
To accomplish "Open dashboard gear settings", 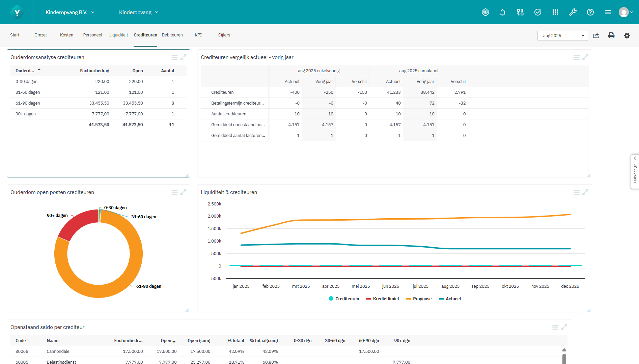I will pos(627,36).
